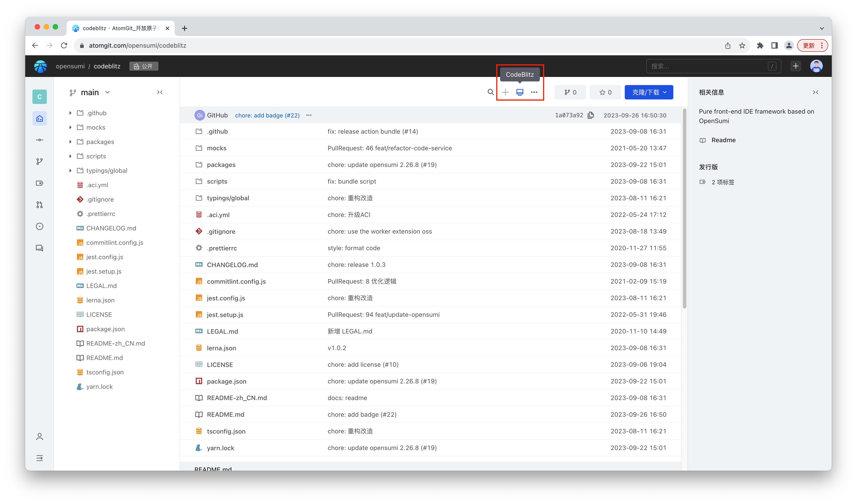Click the Readme link in right panel
Image resolution: width=857 pixels, height=504 pixels.
coord(723,140)
